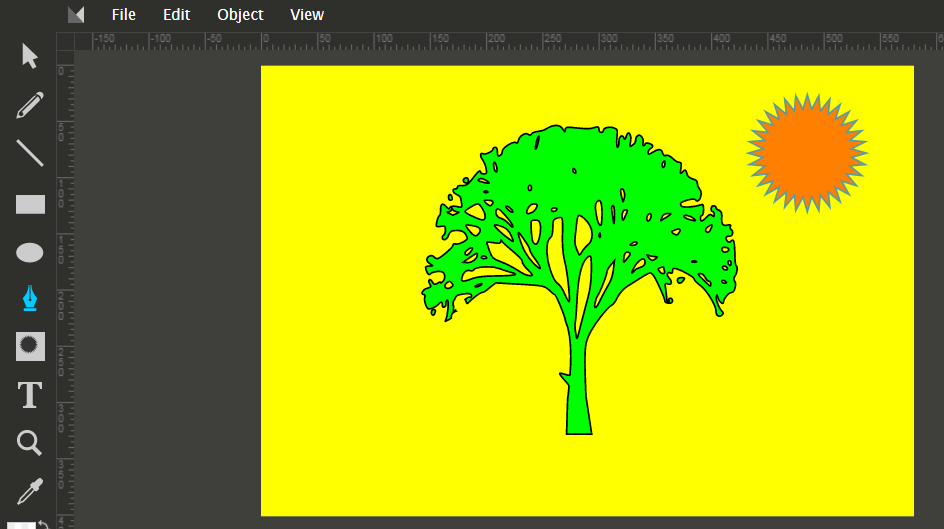Open the Edit menu
This screenshot has height=529, width=944.
coord(176,14)
